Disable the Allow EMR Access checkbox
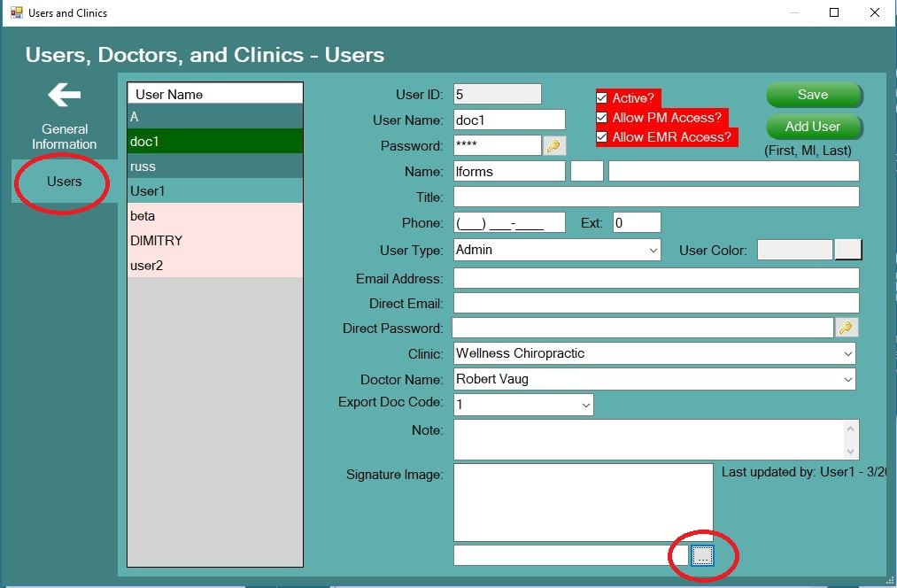The height and width of the screenshot is (588, 897). tap(603, 138)
